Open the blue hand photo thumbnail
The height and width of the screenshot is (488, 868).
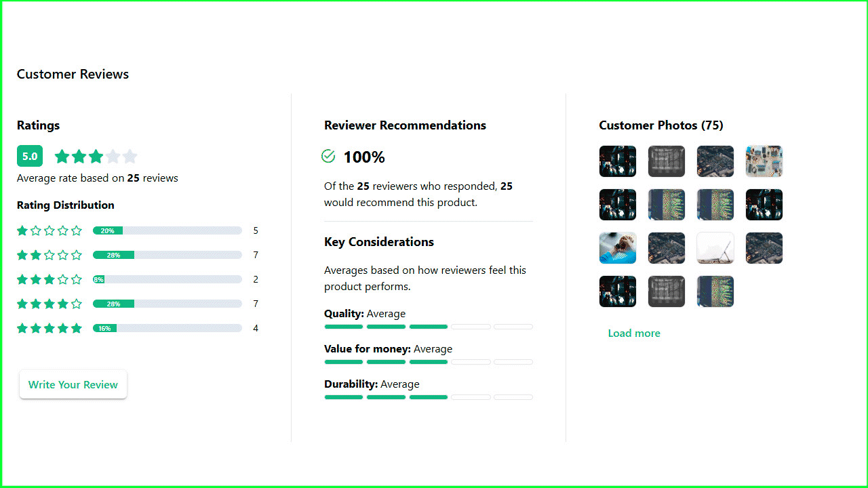coord(618,248)
